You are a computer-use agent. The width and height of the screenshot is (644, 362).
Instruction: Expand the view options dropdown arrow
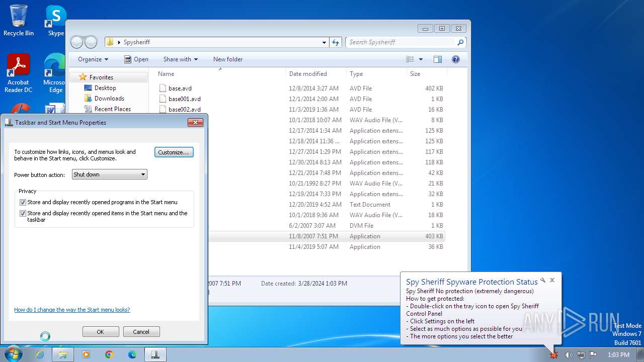(x=421, y=59)
